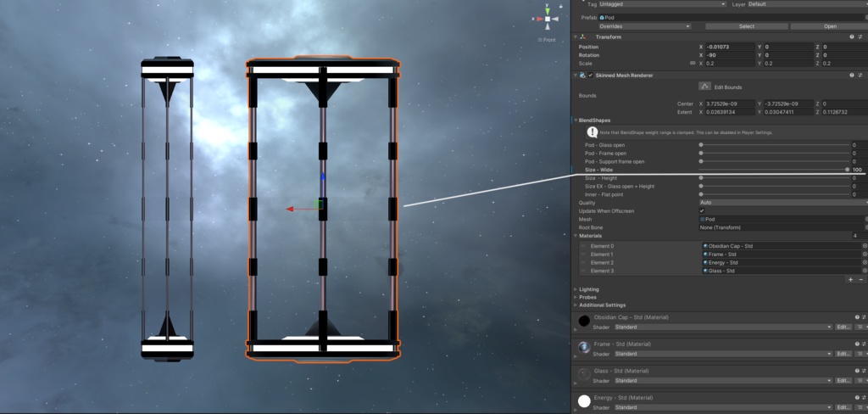
Task: Click the Materials size field showing 4
Action: point(860,236)
